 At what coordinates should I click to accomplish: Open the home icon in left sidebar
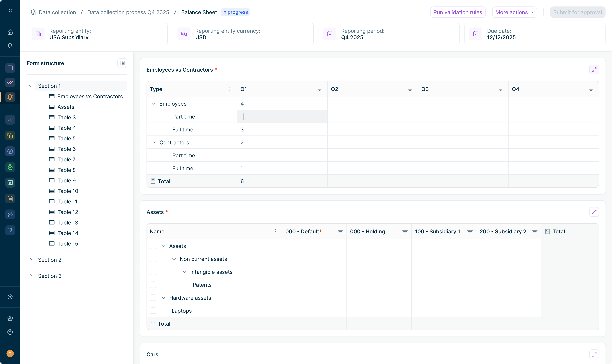[x=10, y=32]
